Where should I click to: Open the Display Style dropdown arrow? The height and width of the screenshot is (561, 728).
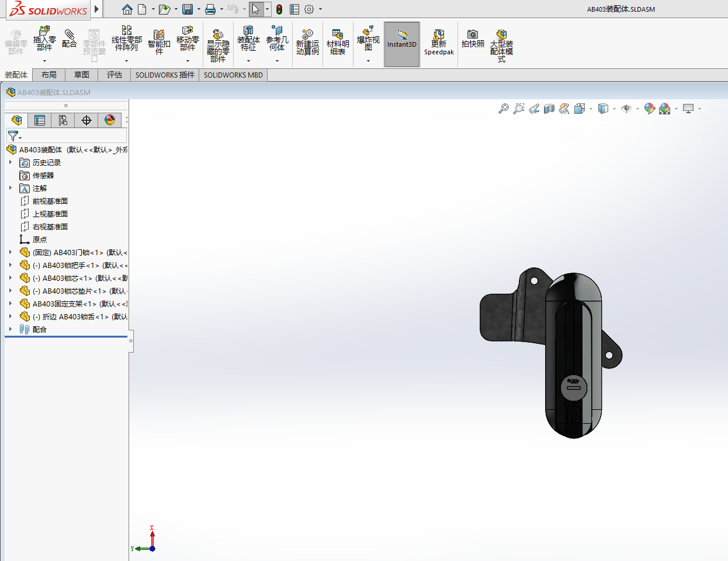click(614, 109)
